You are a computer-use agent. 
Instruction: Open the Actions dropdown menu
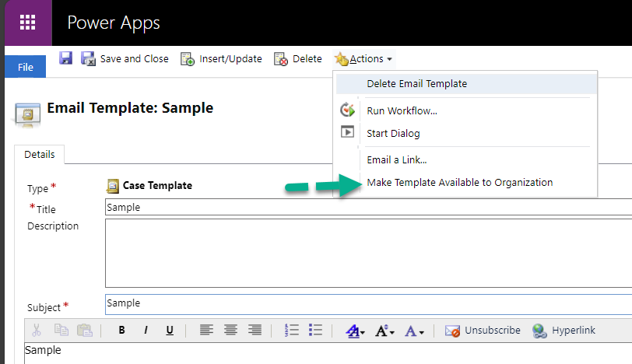[363, 59]
